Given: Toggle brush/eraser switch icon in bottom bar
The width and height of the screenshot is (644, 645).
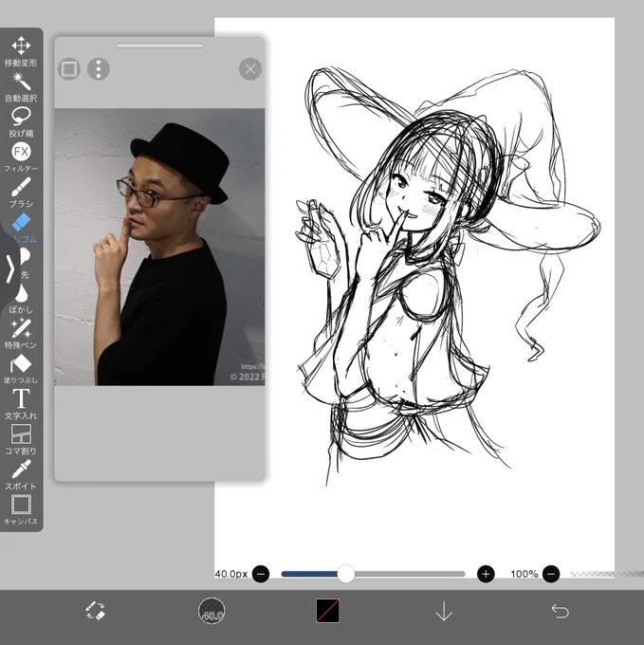Looking at the screenshot, I should (x=96, y=611).
